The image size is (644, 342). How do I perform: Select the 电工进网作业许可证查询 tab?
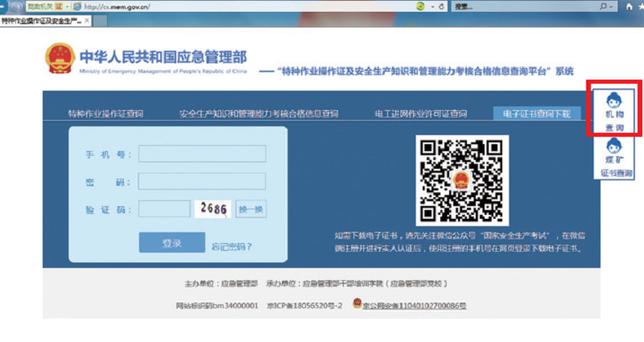(x=421, y=113)
